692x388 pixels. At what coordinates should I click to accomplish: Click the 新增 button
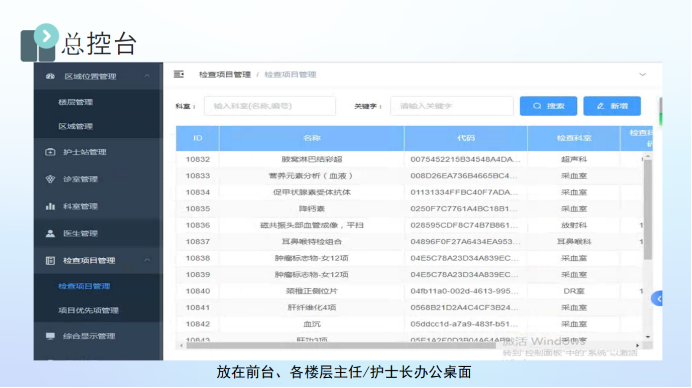pyautogui.click(x=612, y=106)
